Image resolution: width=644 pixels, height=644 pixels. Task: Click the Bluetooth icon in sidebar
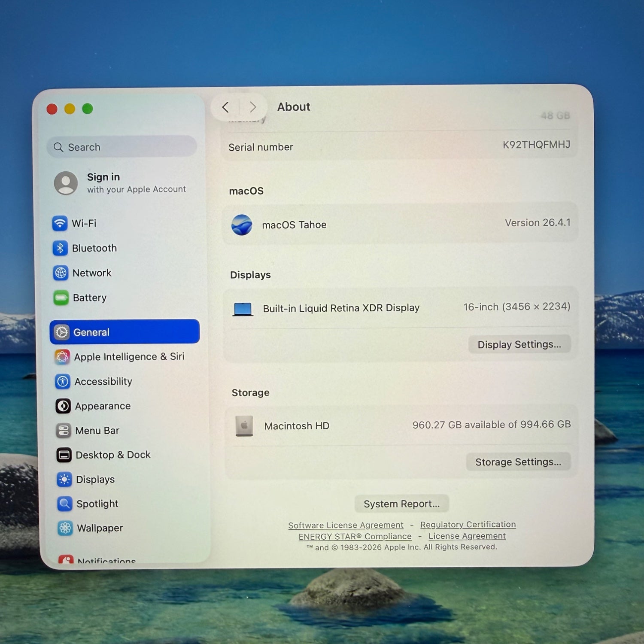click(x=60, y=248)
